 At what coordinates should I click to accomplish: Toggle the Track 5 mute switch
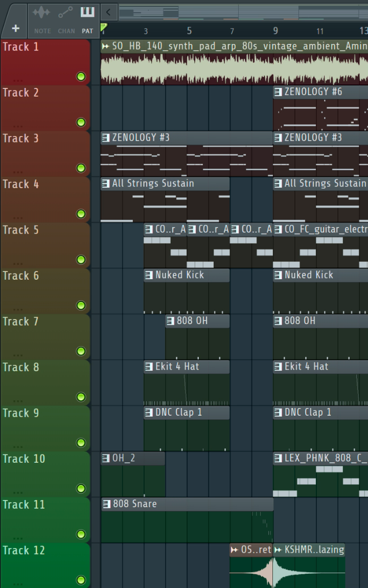[x=81, y=260]
